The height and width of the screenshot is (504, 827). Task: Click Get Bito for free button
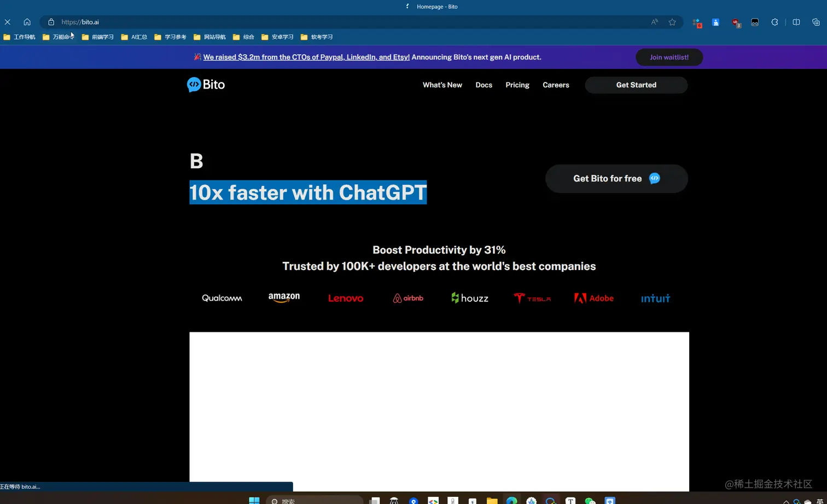(x=616, y=179)
